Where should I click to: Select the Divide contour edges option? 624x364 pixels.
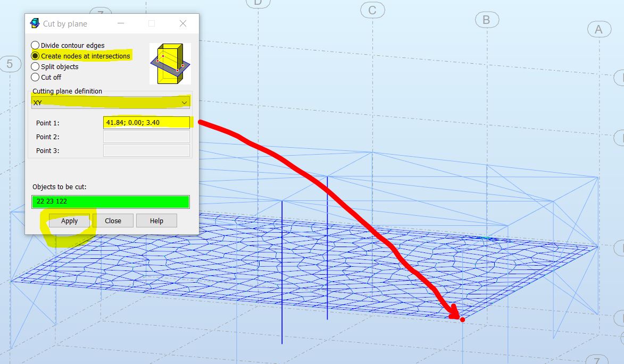pos(35,45)
